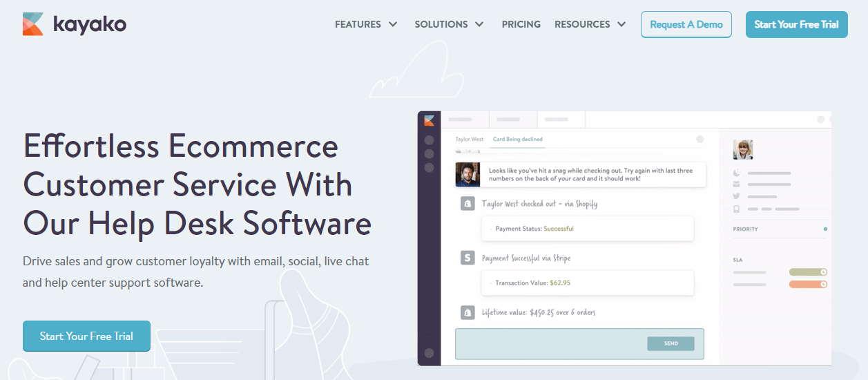
Task: Click the Taylor West checked out via Shopify text
Action: coord(539,204)
